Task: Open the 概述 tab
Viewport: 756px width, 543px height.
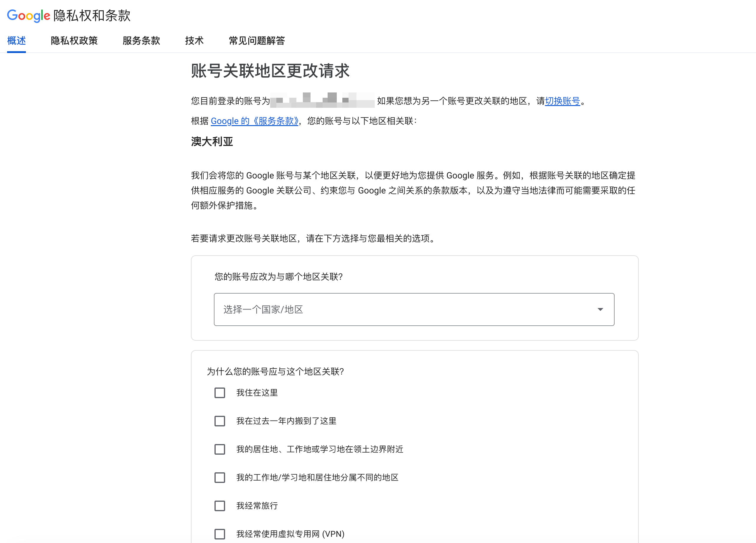Action: coord(16,41)
